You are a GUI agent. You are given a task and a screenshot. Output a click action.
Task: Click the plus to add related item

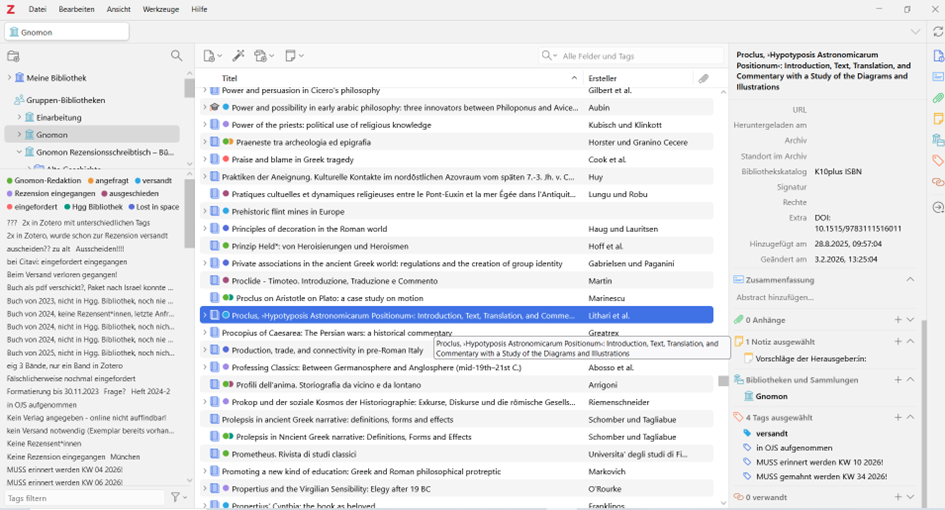(898, 497)
